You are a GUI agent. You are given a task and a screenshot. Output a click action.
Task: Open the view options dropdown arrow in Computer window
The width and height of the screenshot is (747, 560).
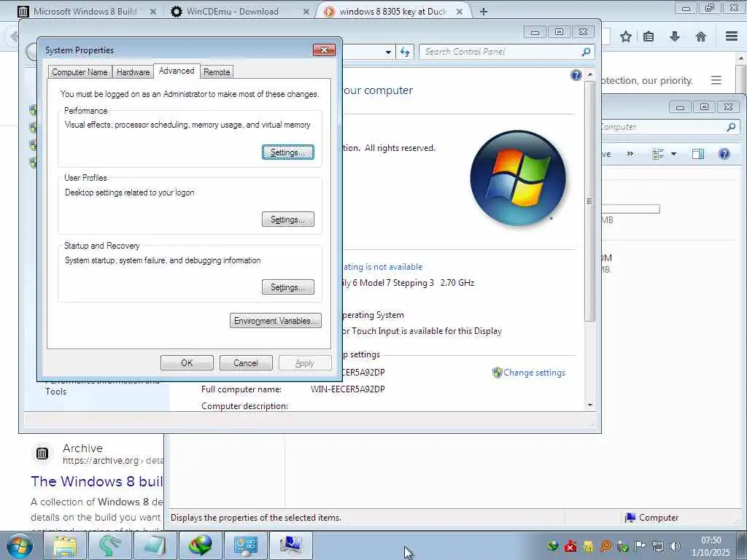pyautogui.click(x=673, y=154)
